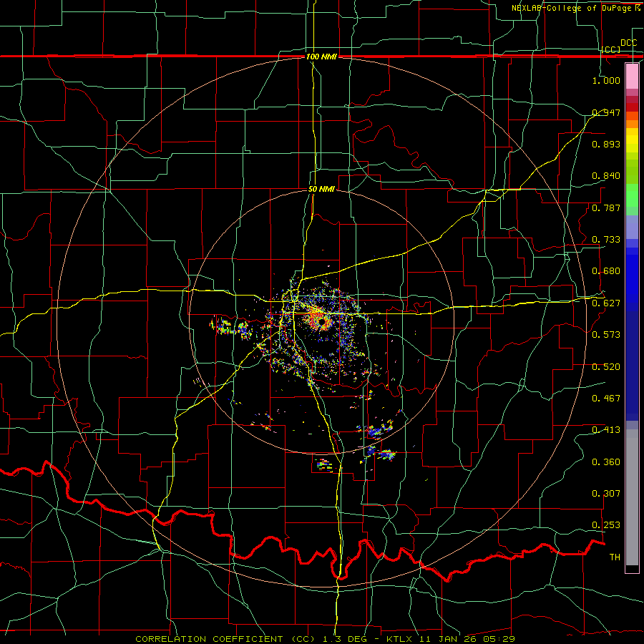Click the red radar echo core at center
This screenshot has width=644, height=644.
coord(318,318)
